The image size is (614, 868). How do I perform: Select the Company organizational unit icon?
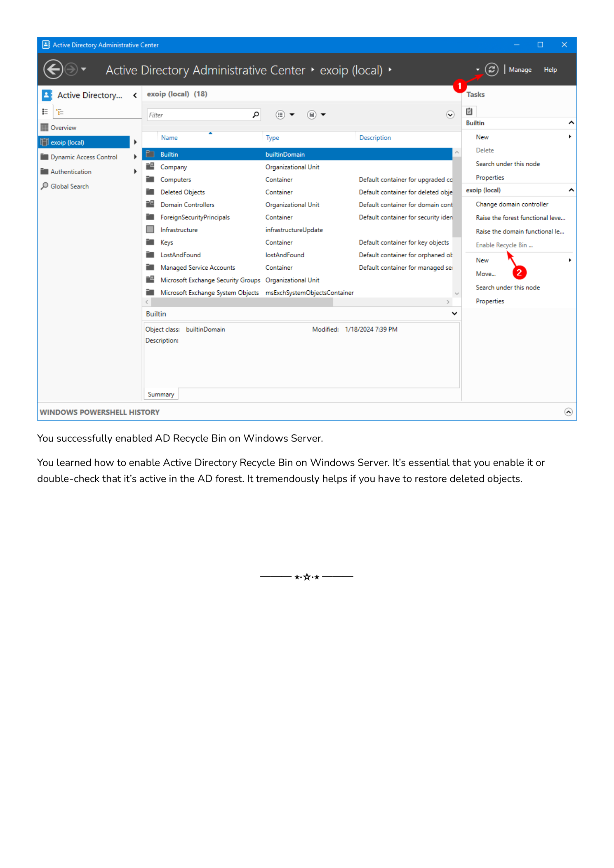[x=150, y=167]
